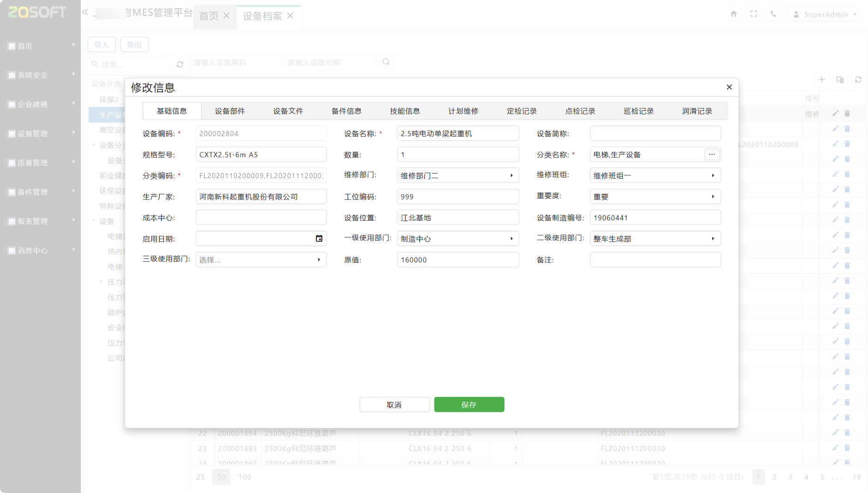Click the ellipsis button beside 分类名称
The image size is (868, 493).
click(712, 155)
